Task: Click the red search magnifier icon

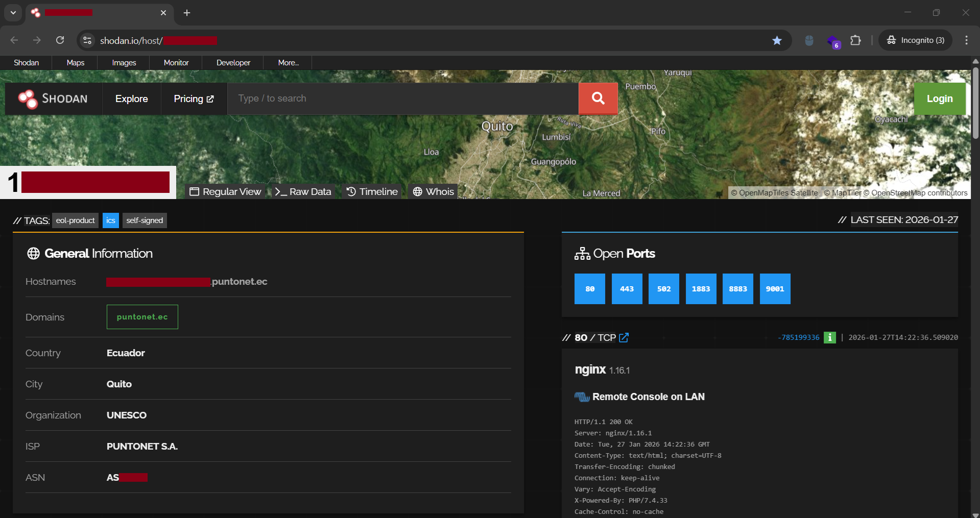Action: (x=597, y=98)
